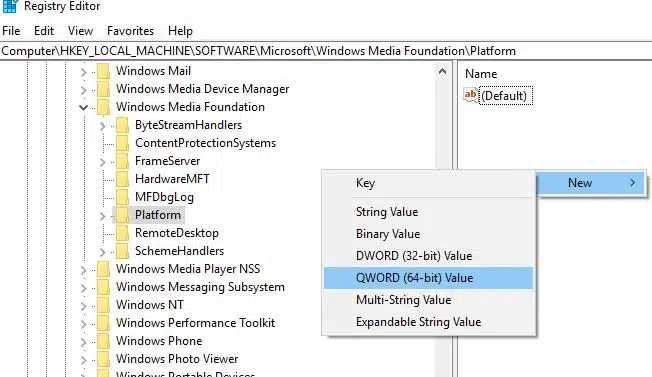Expand the Windows Photo Viewer key
652x377 pixels.
tap(84, 360)
